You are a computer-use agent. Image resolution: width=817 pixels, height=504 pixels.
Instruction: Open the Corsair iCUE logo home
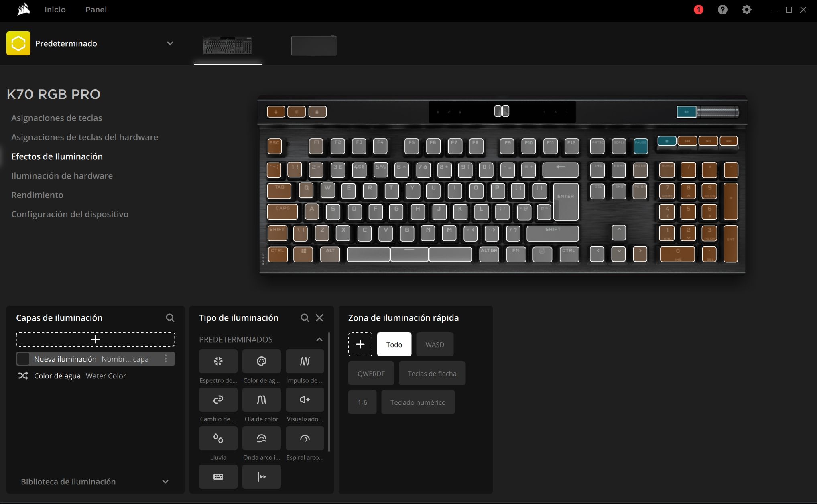pyautogui.click(x=24, y=10)
